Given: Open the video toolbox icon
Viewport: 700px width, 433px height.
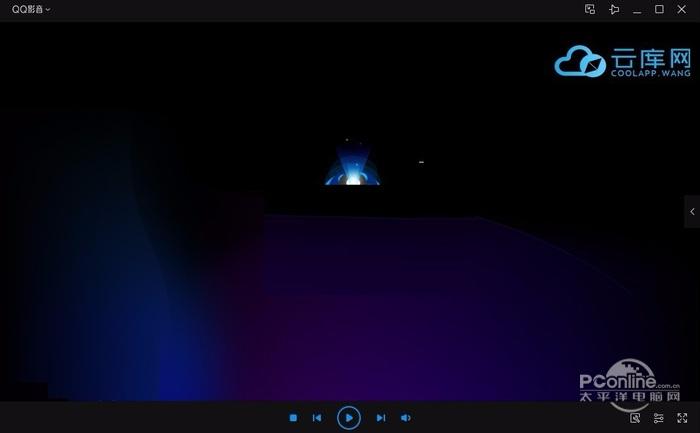Looking at the screenshot, I should tap(635, 418).
